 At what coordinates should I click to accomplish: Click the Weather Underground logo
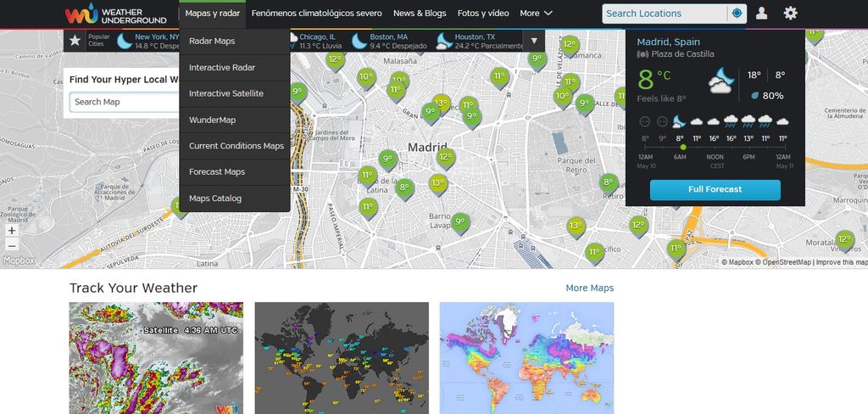116,14
